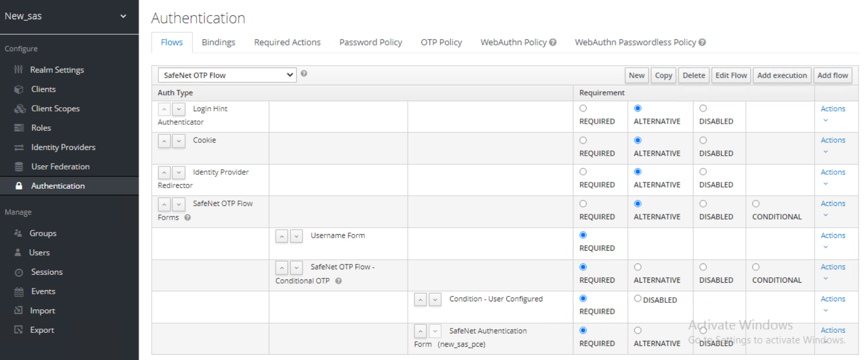This screenshot has height=360, width=868.
Task: Set Login Hint Authenticator to DISABLED
Action: (703, 108)
